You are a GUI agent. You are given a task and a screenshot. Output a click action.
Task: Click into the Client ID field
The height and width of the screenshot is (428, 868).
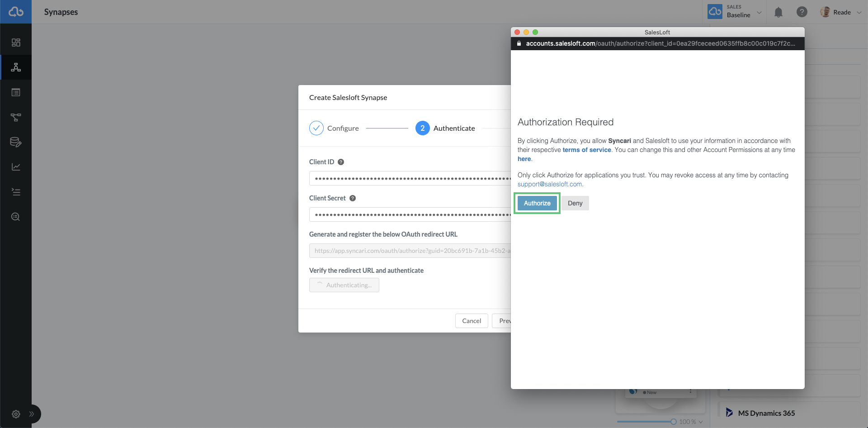[410, 178]
